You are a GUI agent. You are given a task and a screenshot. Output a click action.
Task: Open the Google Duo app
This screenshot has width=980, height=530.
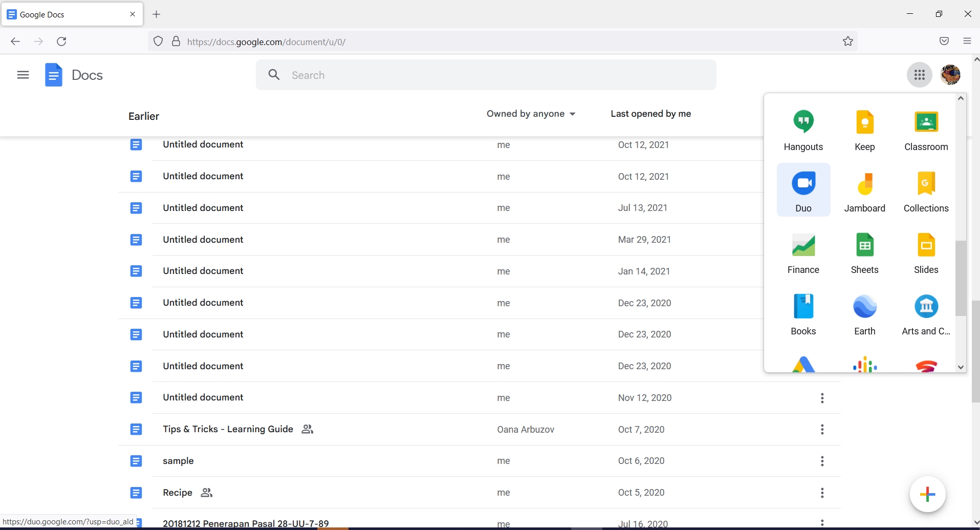(802, 189)
